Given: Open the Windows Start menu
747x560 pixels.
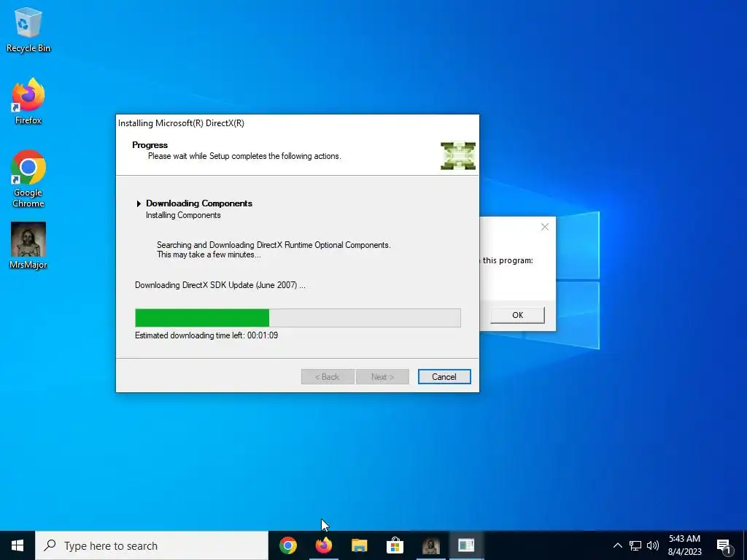Looking at the screenshot, I should pos(18,545).
